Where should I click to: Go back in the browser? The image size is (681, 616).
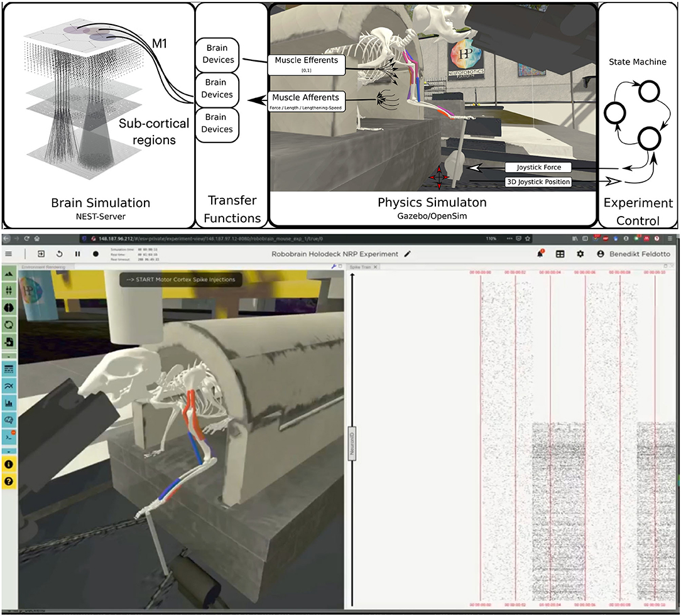coord(6,239)
